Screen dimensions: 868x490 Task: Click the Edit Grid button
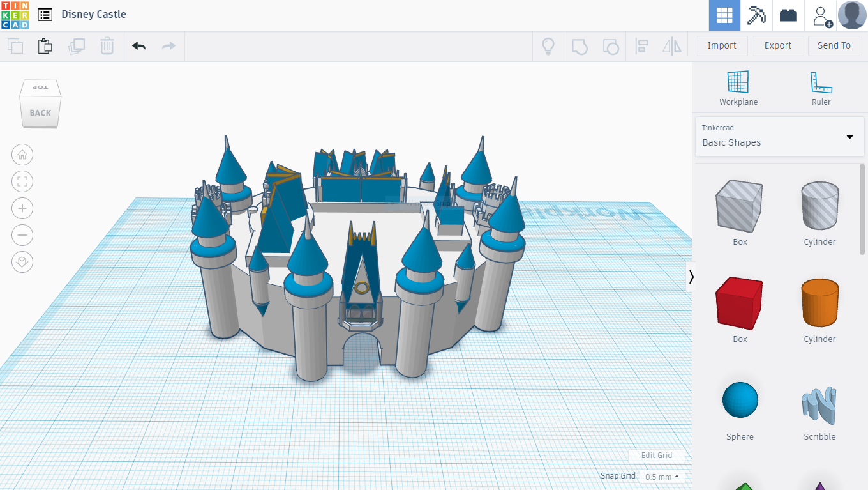(x=657, y=456)
